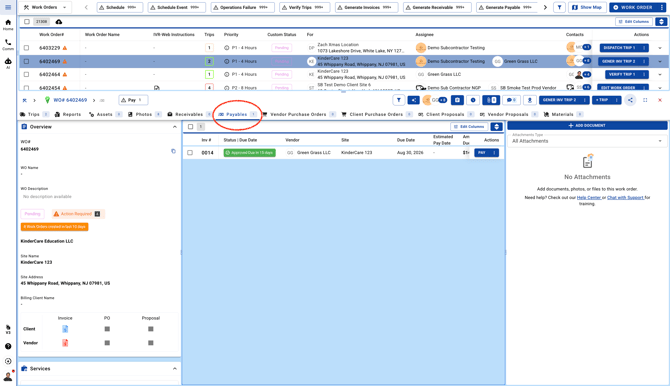
Task: Copy the WO# 6402469 value with the copy icon
Action: (173, 151)
